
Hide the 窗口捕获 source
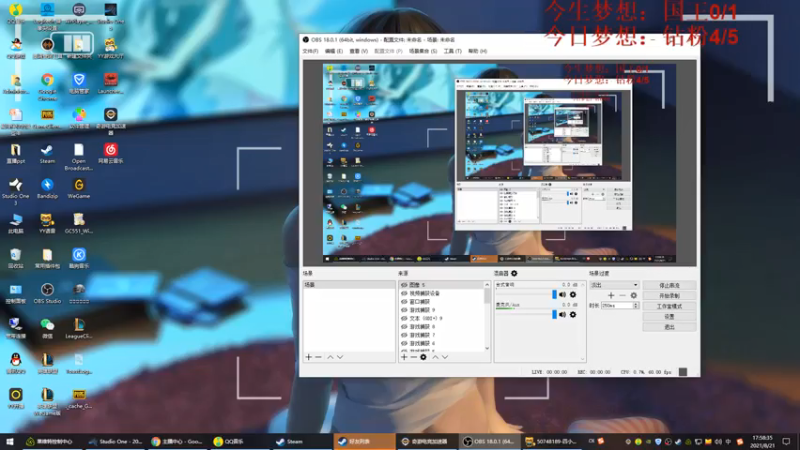pyautogui.click(x=404, y=302)
